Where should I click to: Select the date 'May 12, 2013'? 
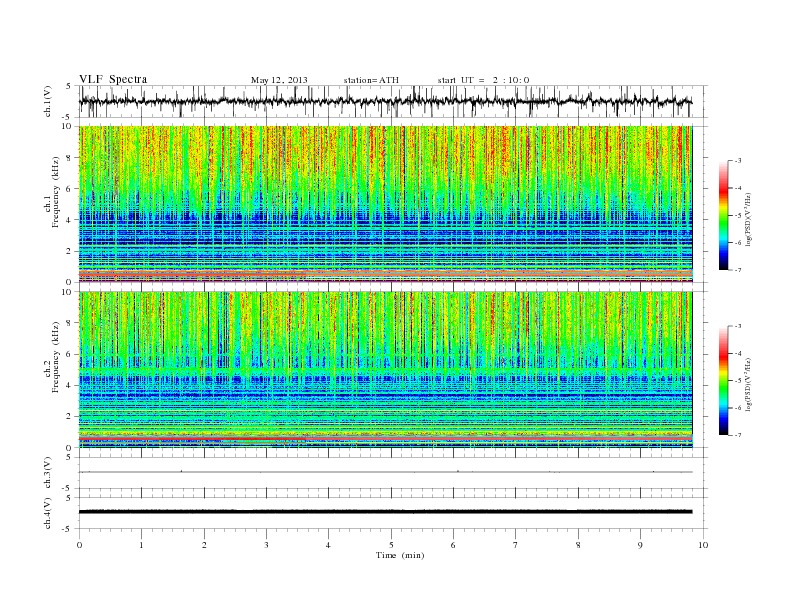point(279,80)
